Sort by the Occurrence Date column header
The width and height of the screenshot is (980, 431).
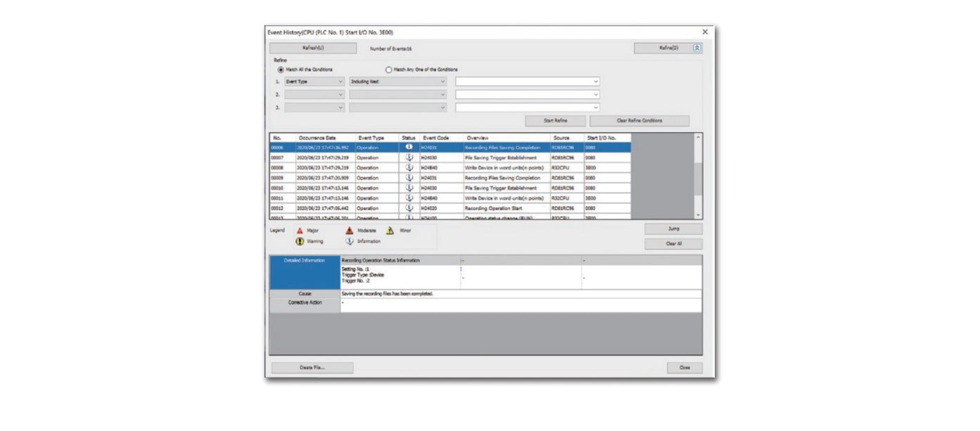tap(317, 138)
